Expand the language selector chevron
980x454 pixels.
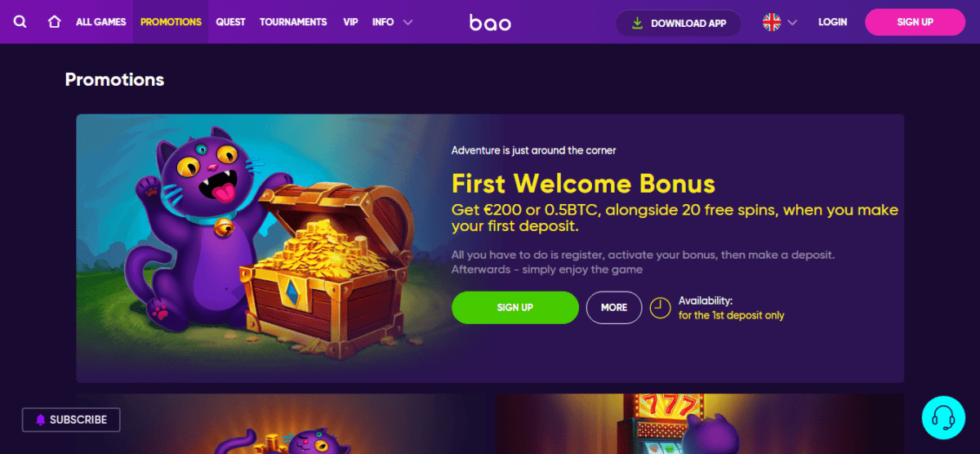[792, 23]
